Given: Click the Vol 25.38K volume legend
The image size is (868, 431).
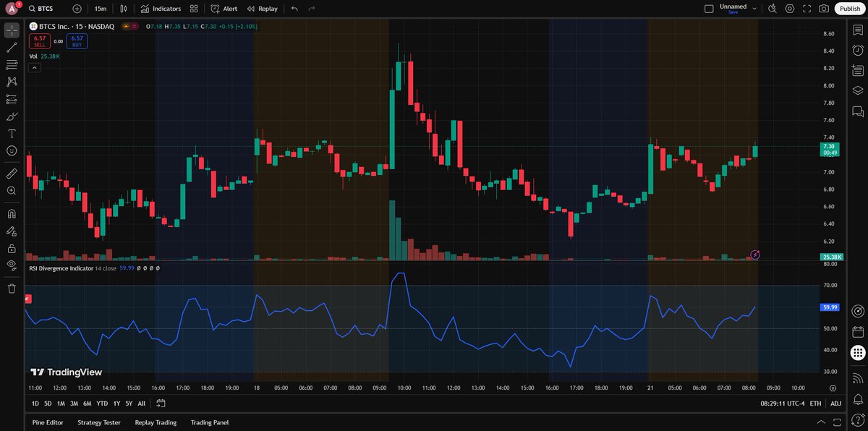Looking at the screenshot, I should (x=45, y=56).
